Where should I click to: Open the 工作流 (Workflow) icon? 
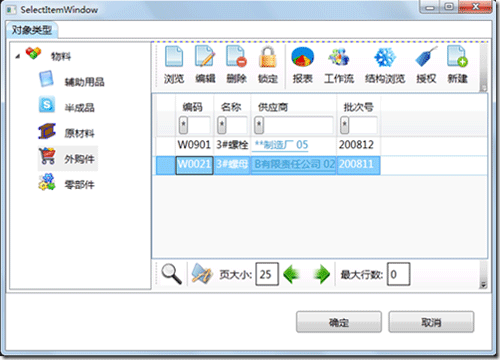point(338,57)
